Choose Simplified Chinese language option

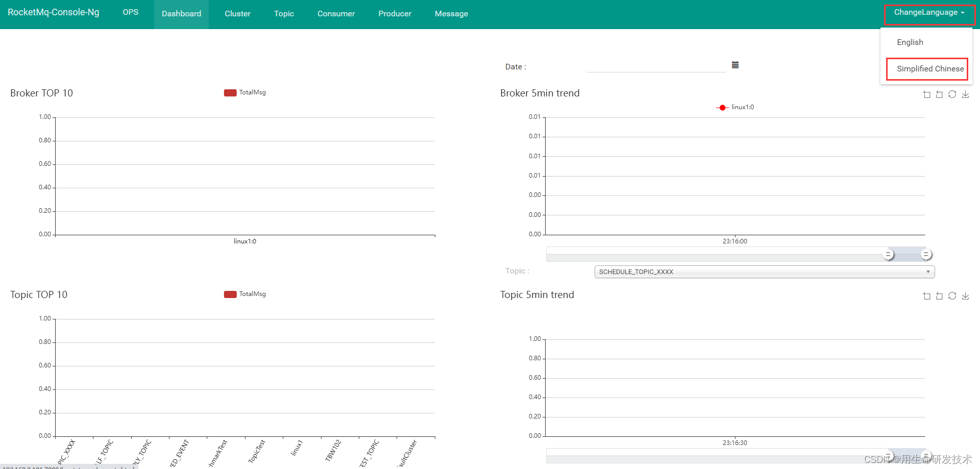click(x=930, y=69)
